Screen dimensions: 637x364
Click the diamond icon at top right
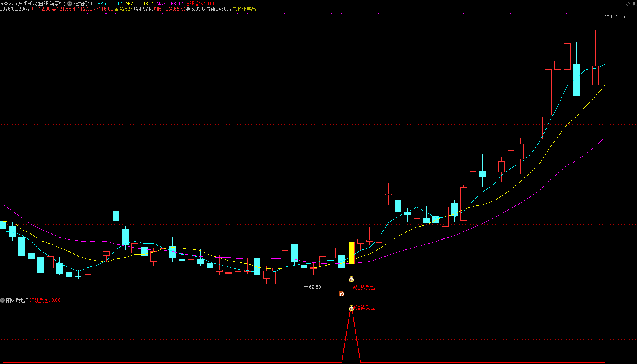pyautogui.click(x=628, y=4)
